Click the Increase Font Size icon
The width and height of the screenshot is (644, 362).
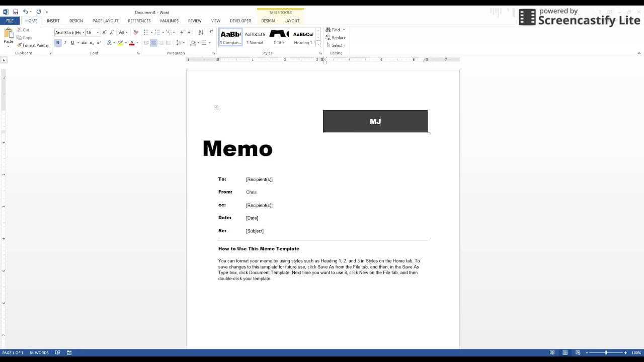click(104, 32)
